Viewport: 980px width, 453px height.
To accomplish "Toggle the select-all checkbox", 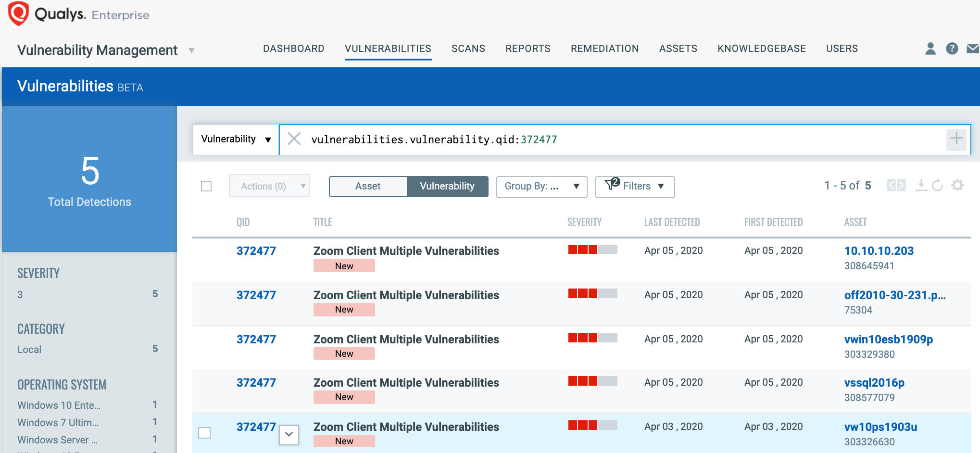I will coord(206,186).
